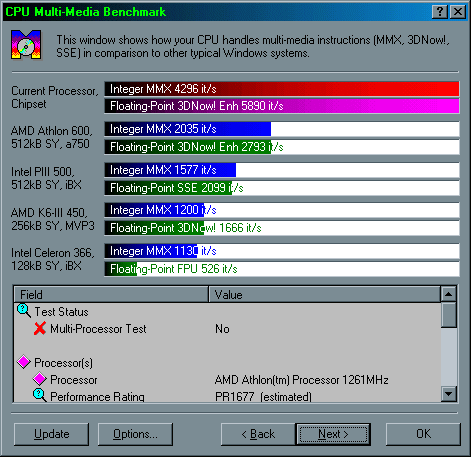Click the question mark help button
The width and height of the screenshot is (471, 457).
(x=440, y=12)
